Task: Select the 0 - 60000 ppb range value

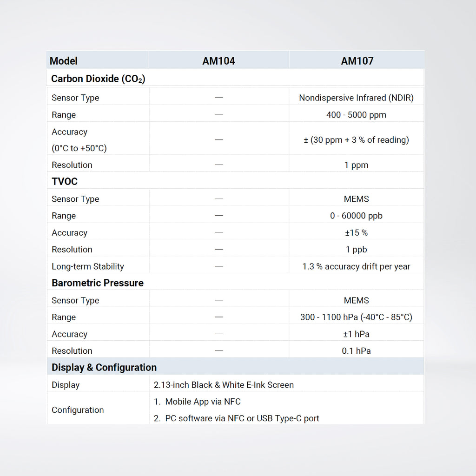Action: point(356,216)
